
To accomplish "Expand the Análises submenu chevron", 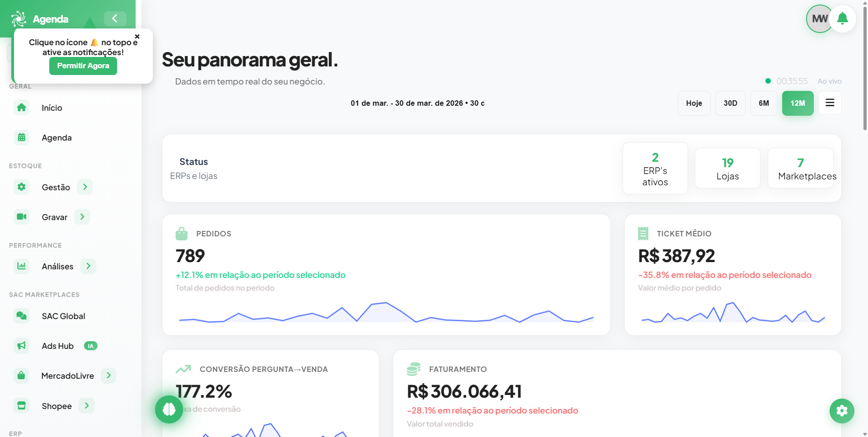I will (88, 266).
